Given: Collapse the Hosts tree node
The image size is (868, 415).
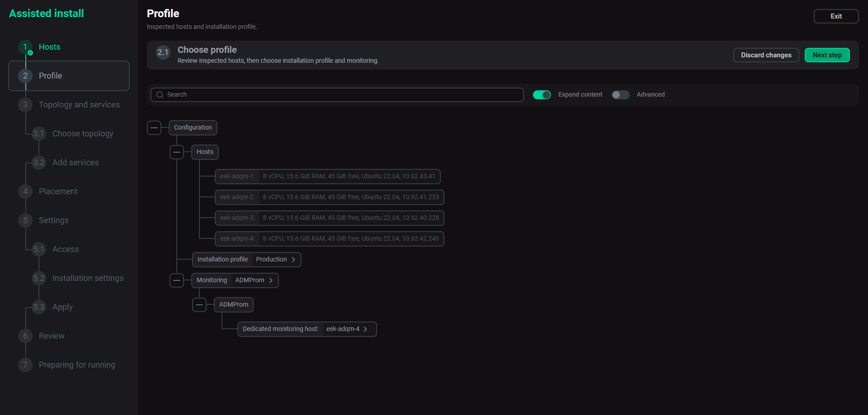Looking at the screenshot, I should click(x=177, y=152).
